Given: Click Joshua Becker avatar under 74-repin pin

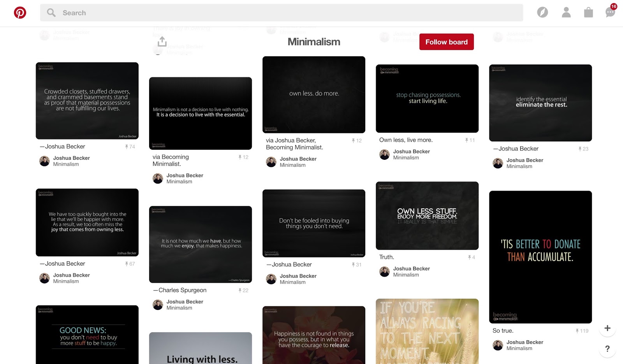Looking at the screenshot, I should [x=44, y=161].
